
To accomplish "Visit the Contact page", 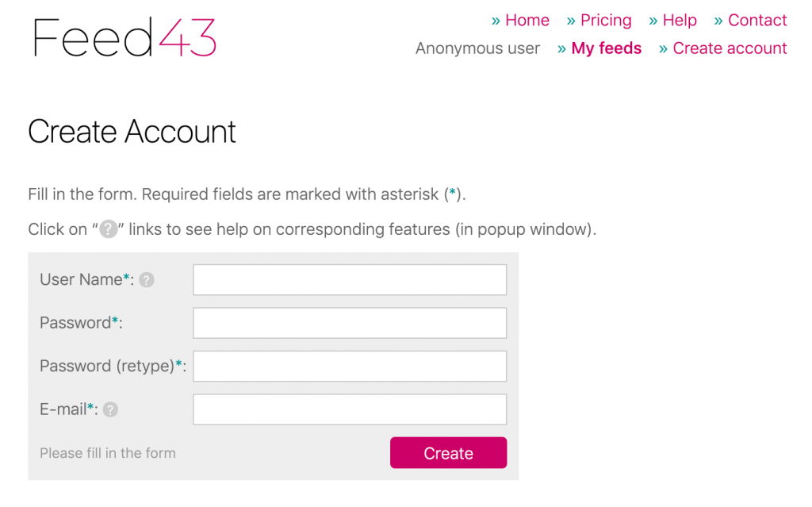I will coord(757,20).
